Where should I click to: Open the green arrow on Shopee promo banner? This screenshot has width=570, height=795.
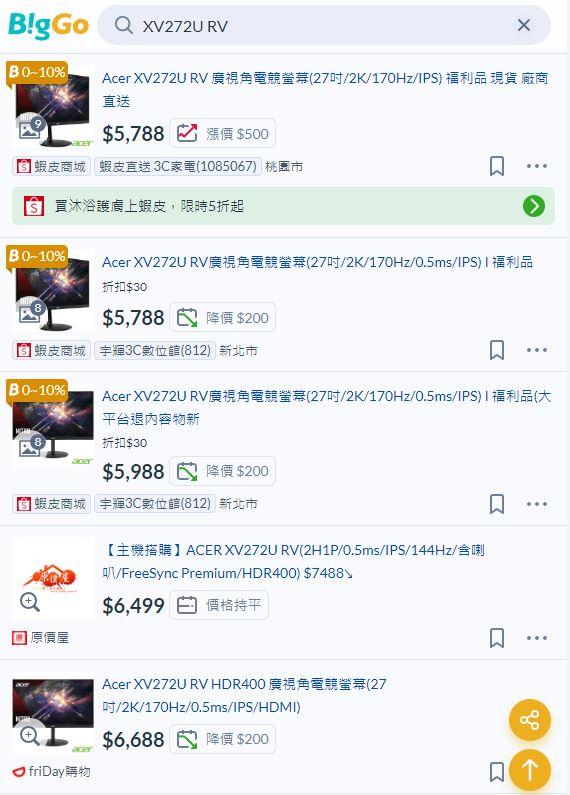[533, 206]
